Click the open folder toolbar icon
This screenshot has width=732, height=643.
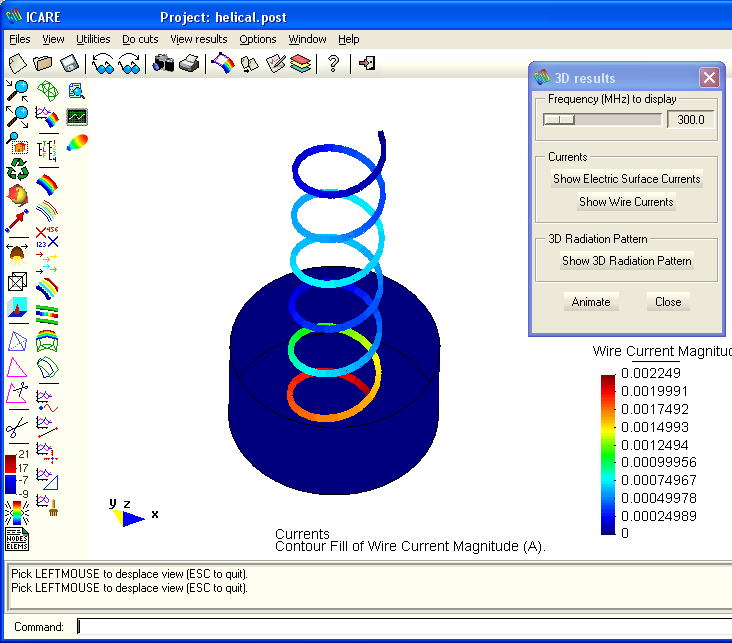(43, 64)
